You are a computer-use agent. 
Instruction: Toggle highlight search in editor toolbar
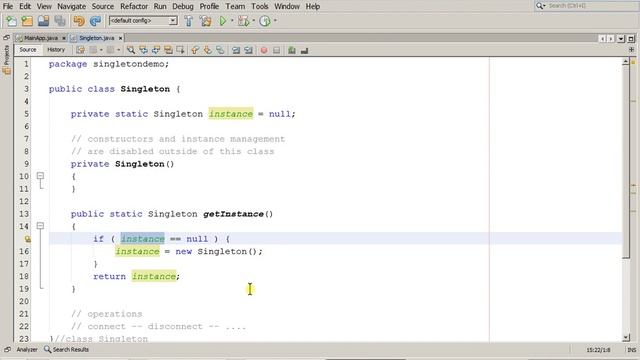168,50
